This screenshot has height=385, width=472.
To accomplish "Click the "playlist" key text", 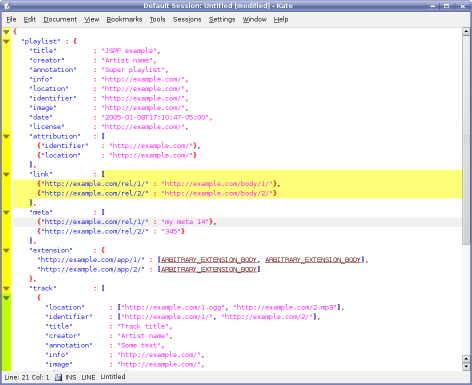I will pyautogui.click(x=41, y=41).
